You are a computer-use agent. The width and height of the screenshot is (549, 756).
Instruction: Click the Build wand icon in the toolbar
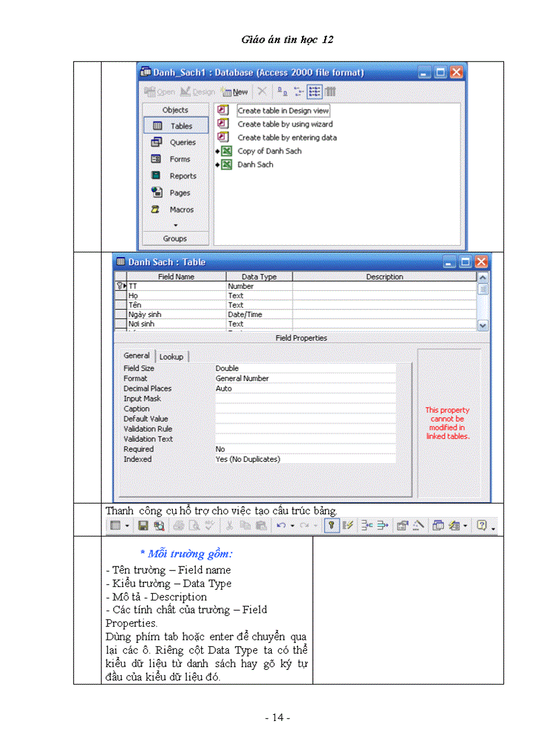418,526
